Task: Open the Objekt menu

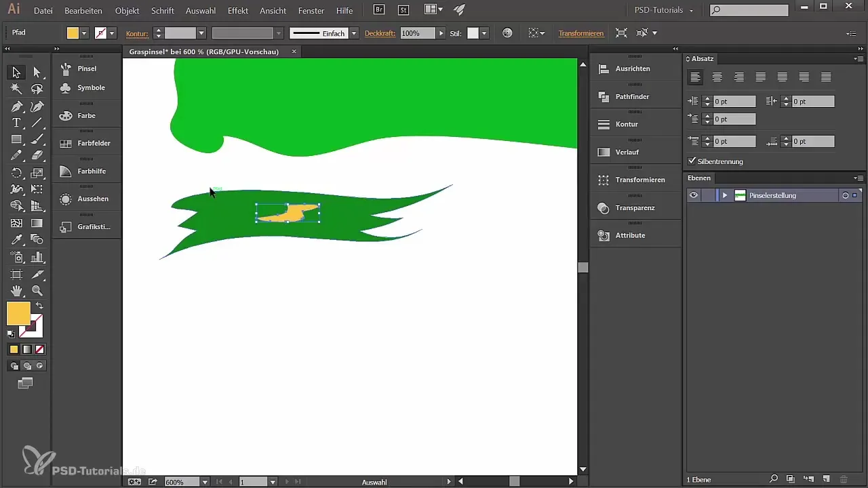Action: (127, 11)
